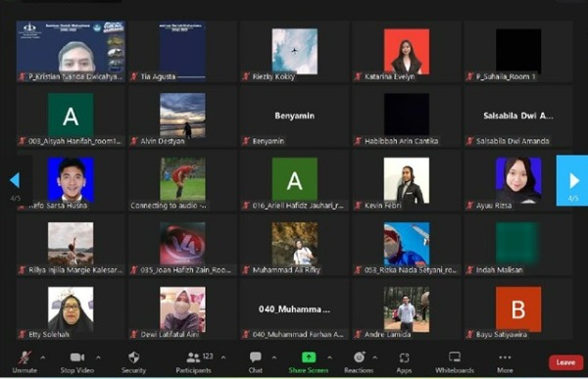
Task: Click muted mic icon beside Salsabila Dwi Amanda
Action: point(469,141)
